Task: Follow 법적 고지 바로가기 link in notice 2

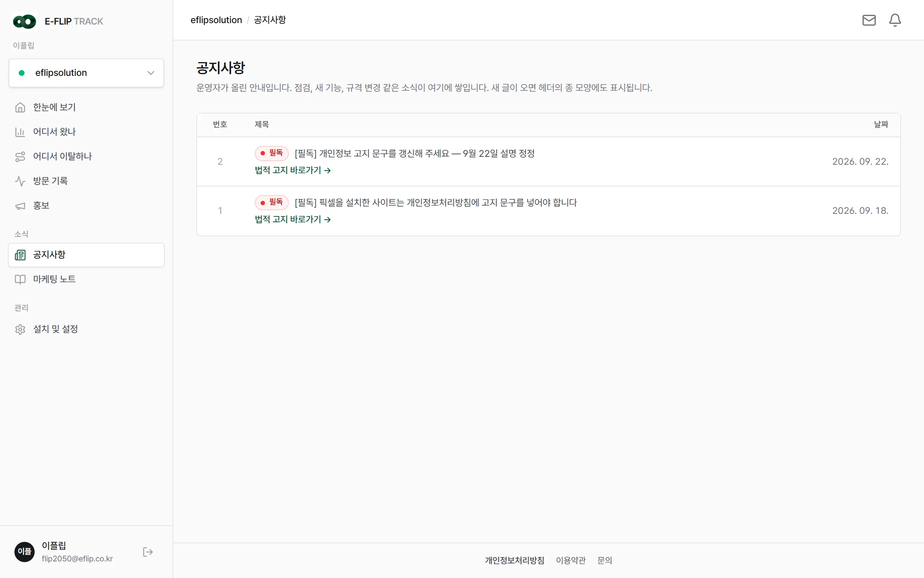Action: coord(293,170)
